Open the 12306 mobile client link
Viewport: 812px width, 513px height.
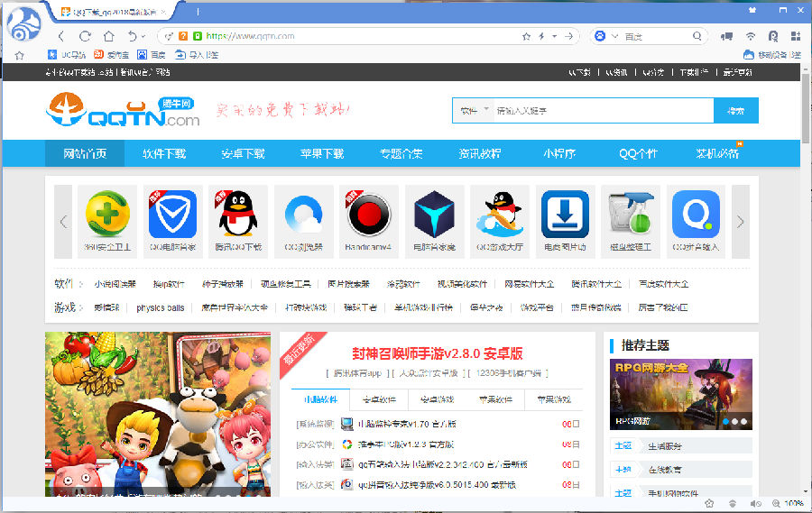click(507, 373)
